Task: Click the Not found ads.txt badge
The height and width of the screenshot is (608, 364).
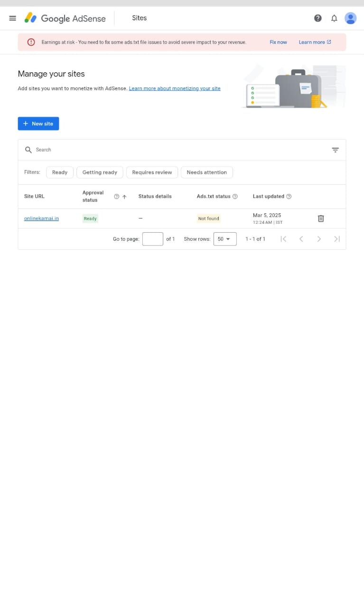Action: point(209,218)
